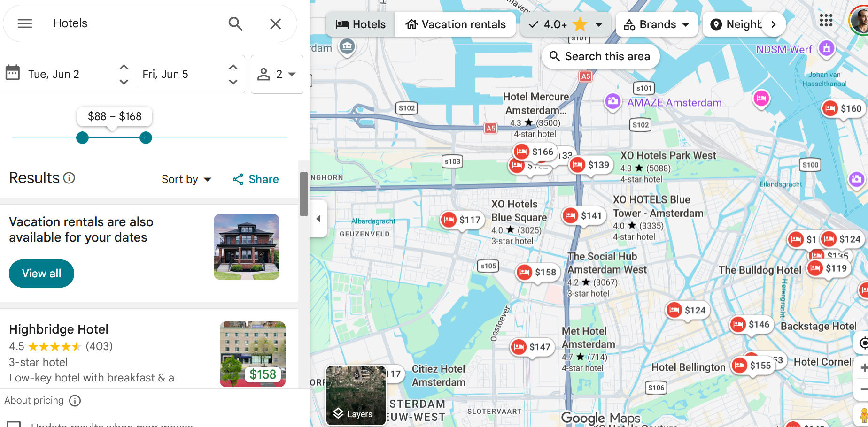Open the 4.0+ rating filter dropdown

[566, 24]
